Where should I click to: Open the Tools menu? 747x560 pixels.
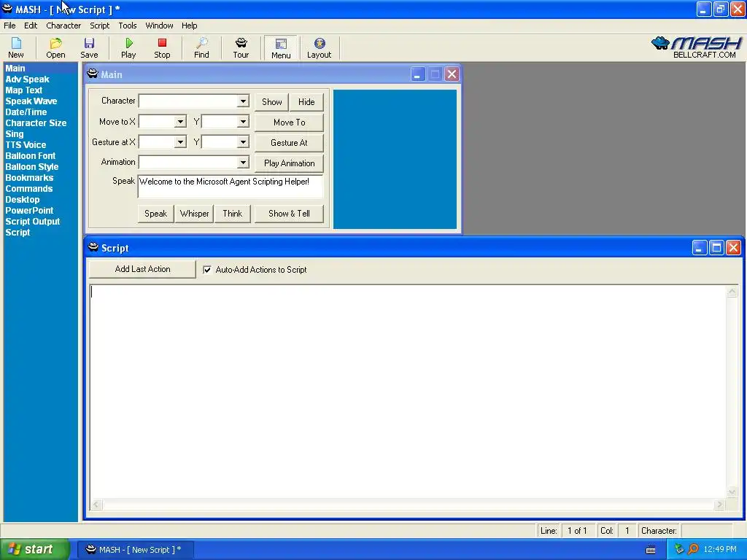click(x=128, y=26)
